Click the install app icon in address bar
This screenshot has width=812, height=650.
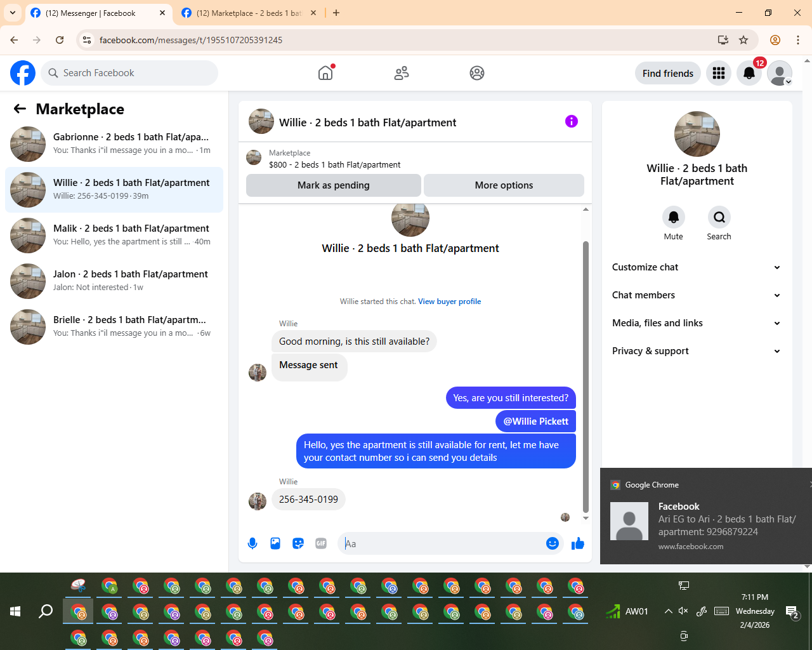point(723,40)
